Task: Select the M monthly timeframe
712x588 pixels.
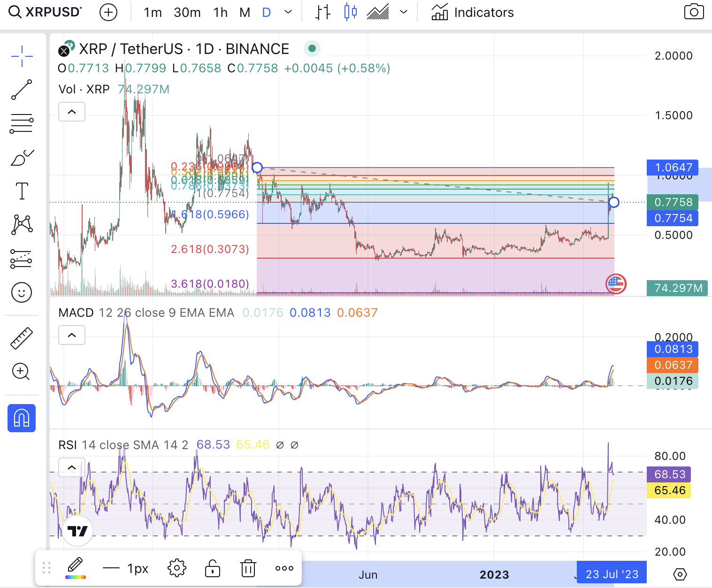Action: coord(245,13)
